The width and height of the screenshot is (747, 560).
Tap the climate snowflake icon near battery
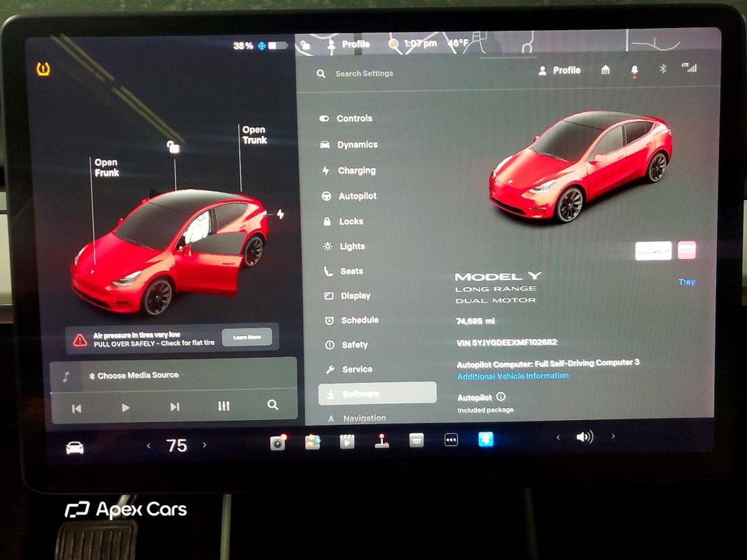[262, 45]
